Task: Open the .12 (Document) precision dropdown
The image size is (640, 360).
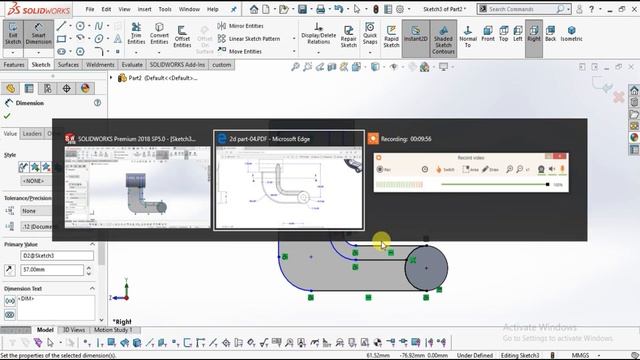Action: click(36, 227)
